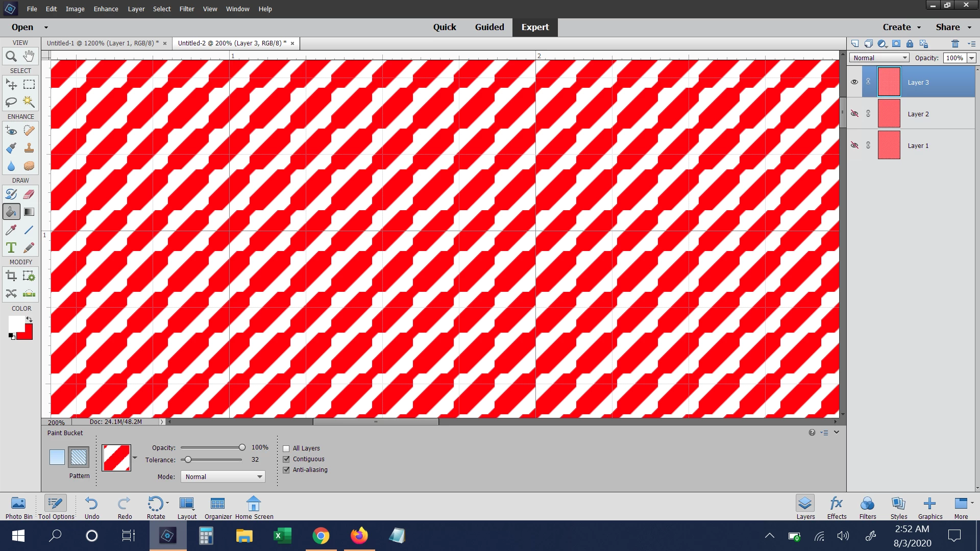Select the Crop tool
This screenshot has width=980, height=551.
click(11, 276)
